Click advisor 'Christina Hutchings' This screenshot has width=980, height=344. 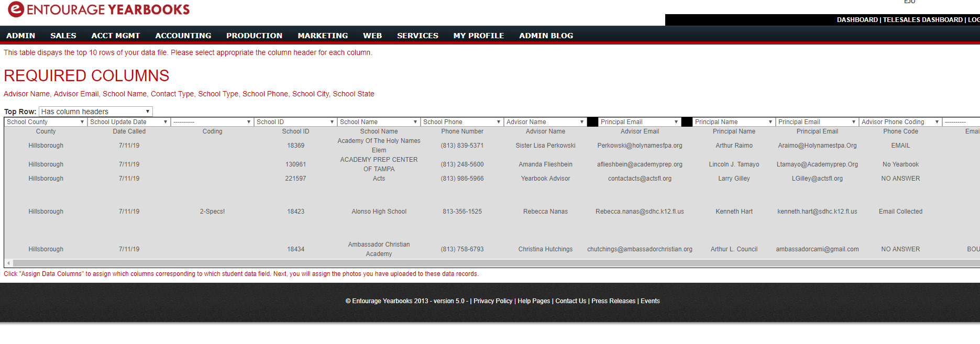(x=545, y=249)
